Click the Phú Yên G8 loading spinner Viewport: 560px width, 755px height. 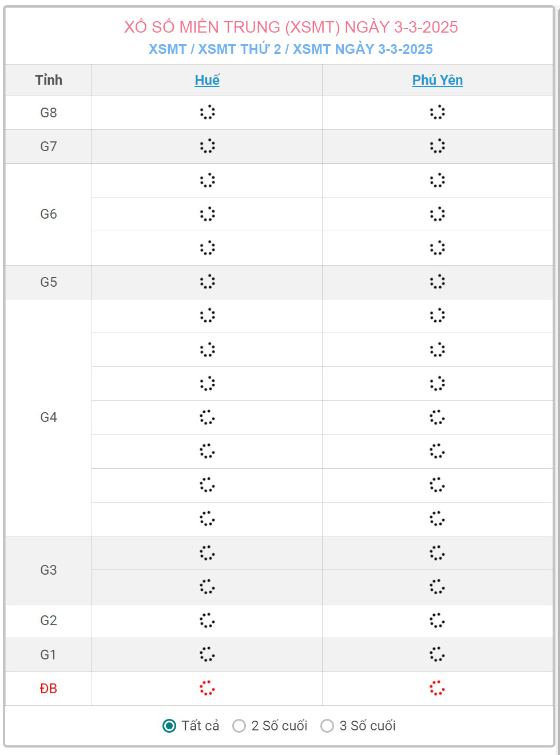pyautogui.click(x=437, y=112)
